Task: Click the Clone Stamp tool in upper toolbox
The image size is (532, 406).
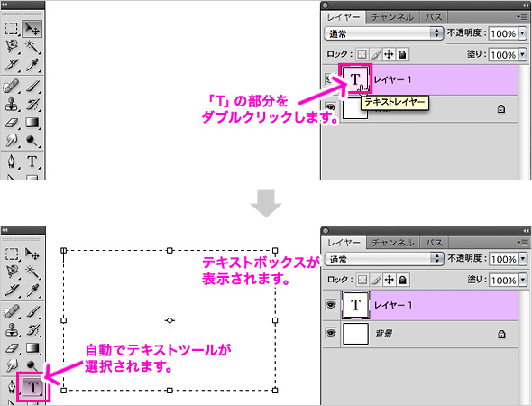Action: pyautogui.click(x=12, y=105)
